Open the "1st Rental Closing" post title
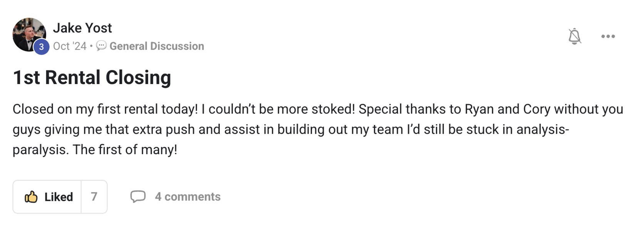 (92, 77)
